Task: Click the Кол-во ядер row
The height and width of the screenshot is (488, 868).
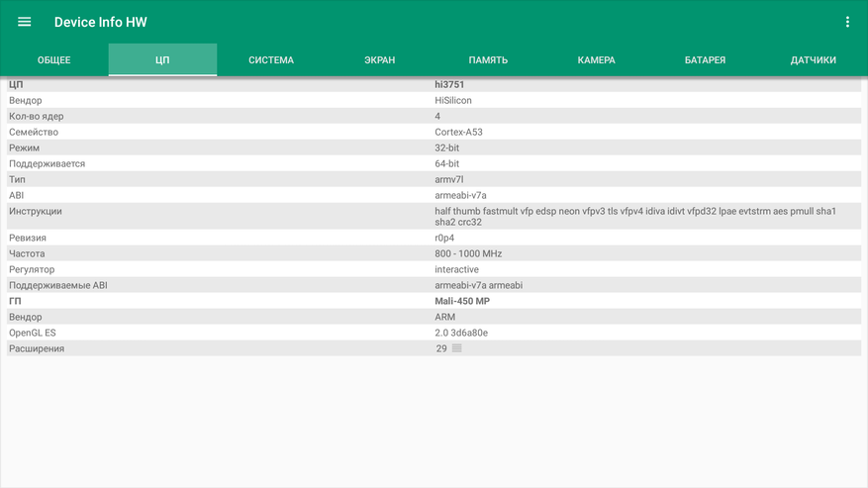Action: (x=434, y=116)
